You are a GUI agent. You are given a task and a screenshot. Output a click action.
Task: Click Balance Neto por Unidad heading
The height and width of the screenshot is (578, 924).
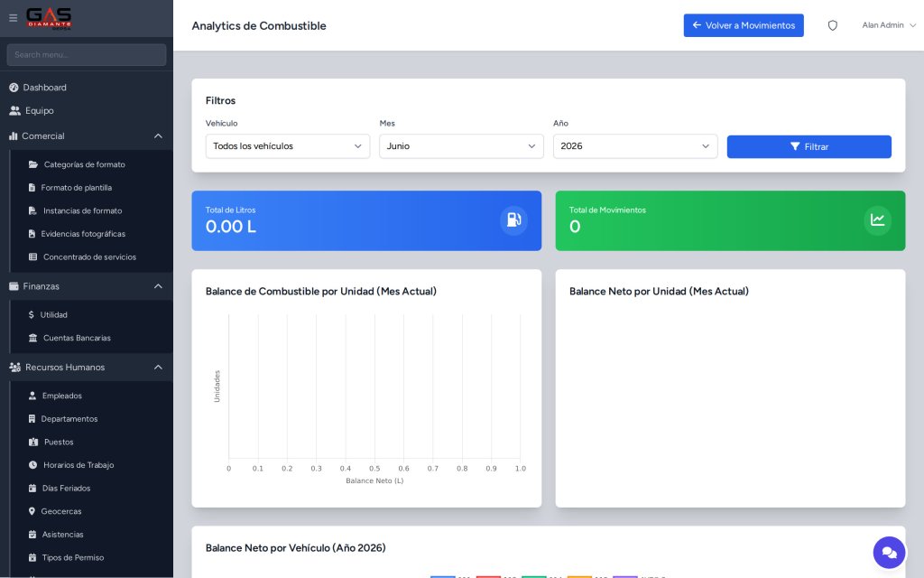(659, 292)
